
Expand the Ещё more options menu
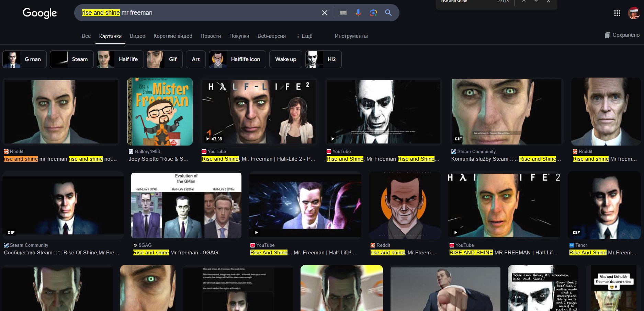pyautogui.click(x=304, y=36)
